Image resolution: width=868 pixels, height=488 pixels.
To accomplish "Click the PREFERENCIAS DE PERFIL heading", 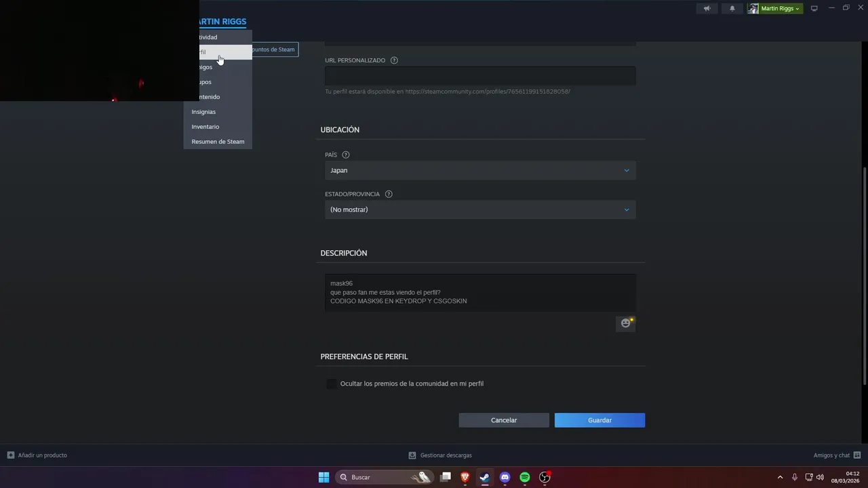I will click(364, 357).
